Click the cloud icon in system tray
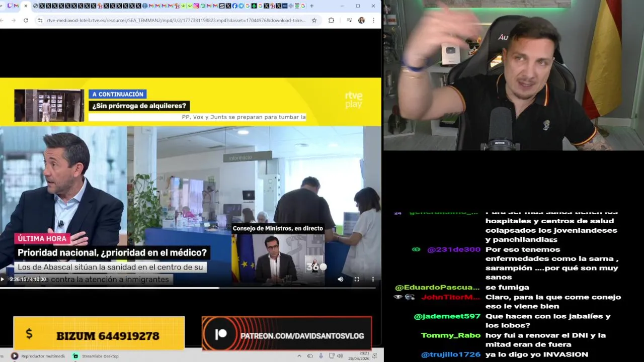 click(x=310, y=356)
